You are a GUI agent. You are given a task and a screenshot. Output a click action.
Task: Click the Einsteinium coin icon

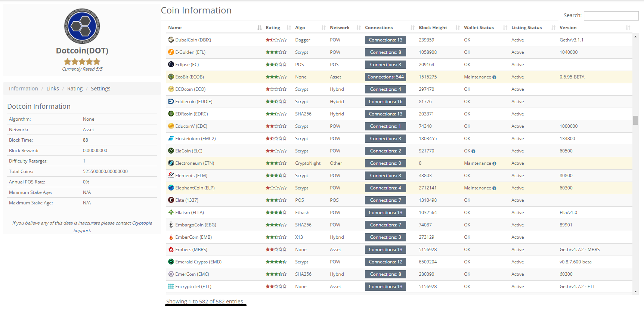[171, 139]
